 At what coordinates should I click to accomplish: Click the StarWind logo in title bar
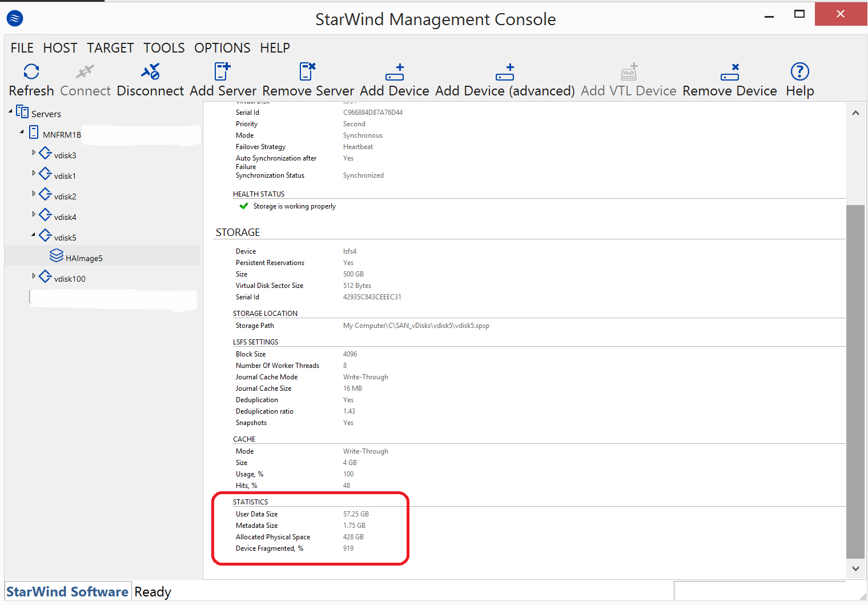coord(15,19)
